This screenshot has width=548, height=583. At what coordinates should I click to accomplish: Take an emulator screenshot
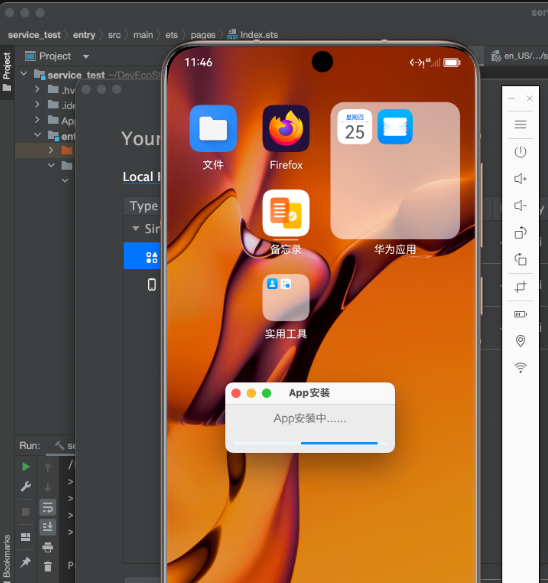point(520,287)
